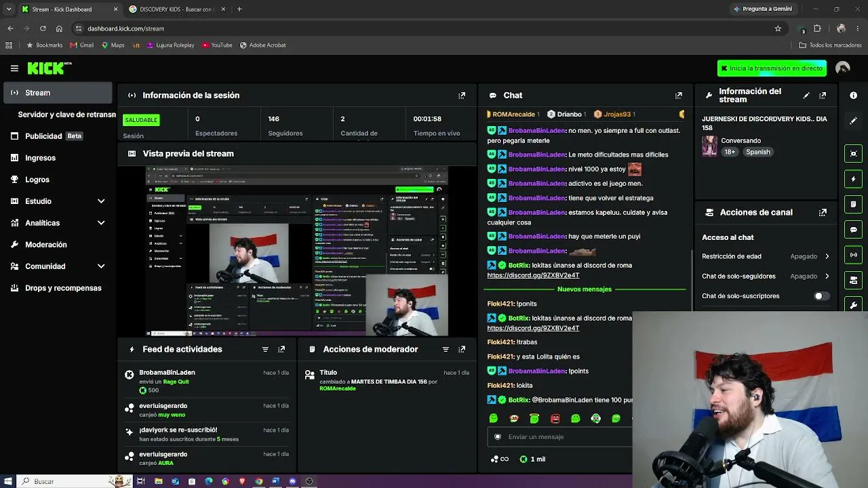This screenshot has width=868, height=488.
Task: Click the pencil icon in the right rail
Action: point(853,121)
